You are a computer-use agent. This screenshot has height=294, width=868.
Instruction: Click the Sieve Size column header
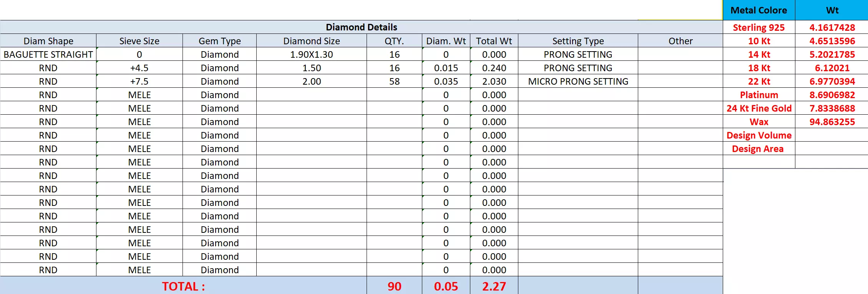pyautogui.click(x=139, y=41)
